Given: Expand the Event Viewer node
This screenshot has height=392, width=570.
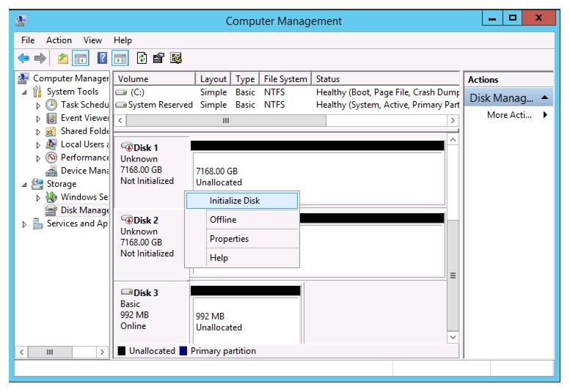Looking at the screenshot, I should pyautogui.click(x=38, y=119).
